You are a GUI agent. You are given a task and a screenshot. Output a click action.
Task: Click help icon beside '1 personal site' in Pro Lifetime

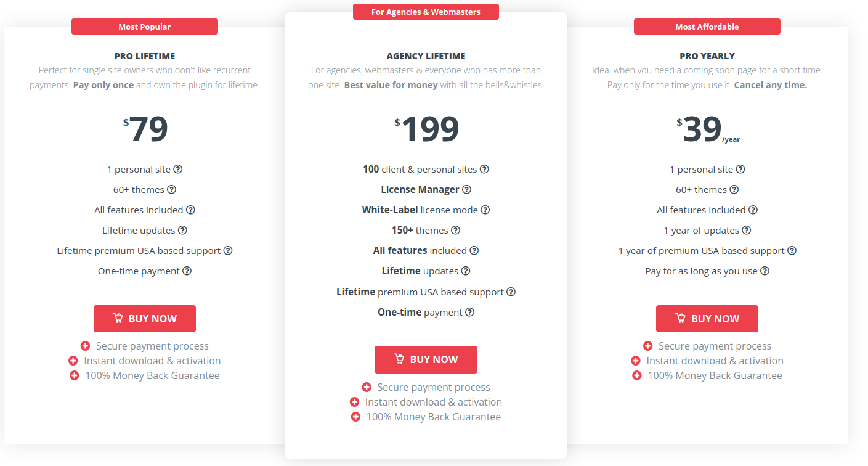point(177,169)
